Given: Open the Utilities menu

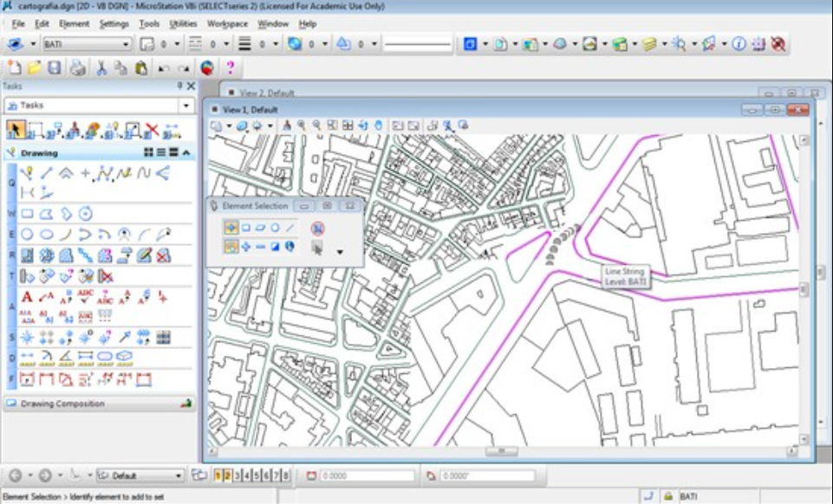Looking at the screenshot, I should click(x=183, y=23).
